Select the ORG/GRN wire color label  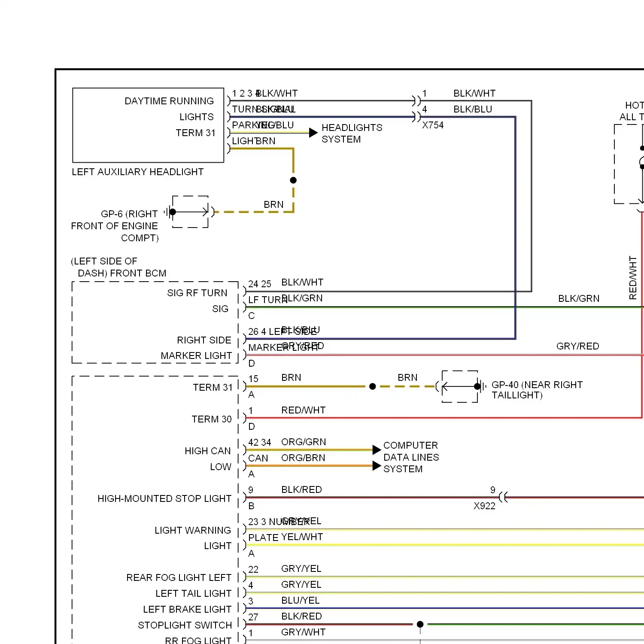pyautogui.click(x=304, y=442)
